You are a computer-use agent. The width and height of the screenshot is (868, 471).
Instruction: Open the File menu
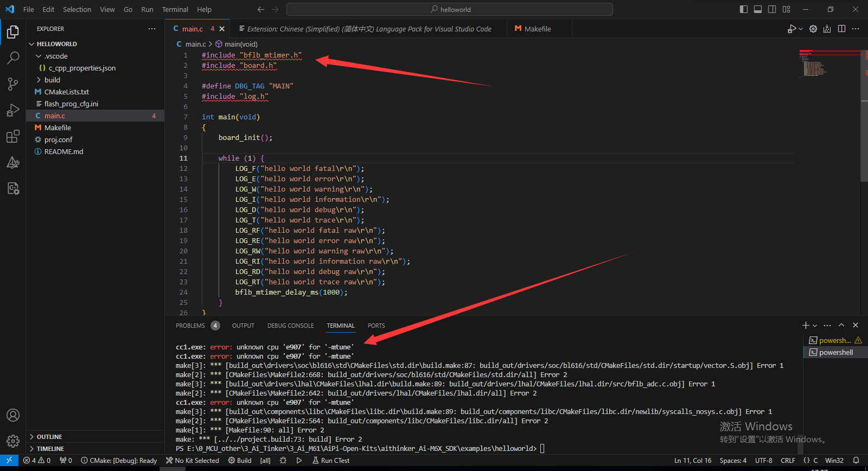pyautogui.click(x=29, y=9)
